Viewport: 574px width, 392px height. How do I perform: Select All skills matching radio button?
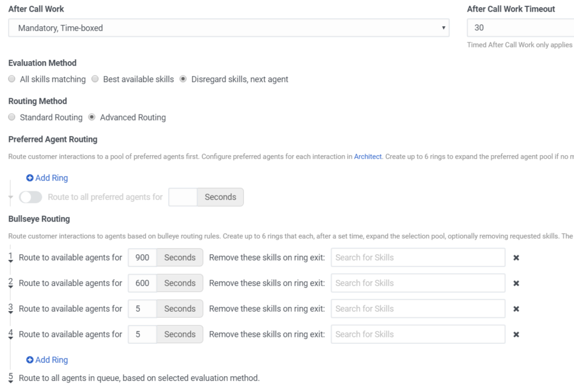(12, 79)
